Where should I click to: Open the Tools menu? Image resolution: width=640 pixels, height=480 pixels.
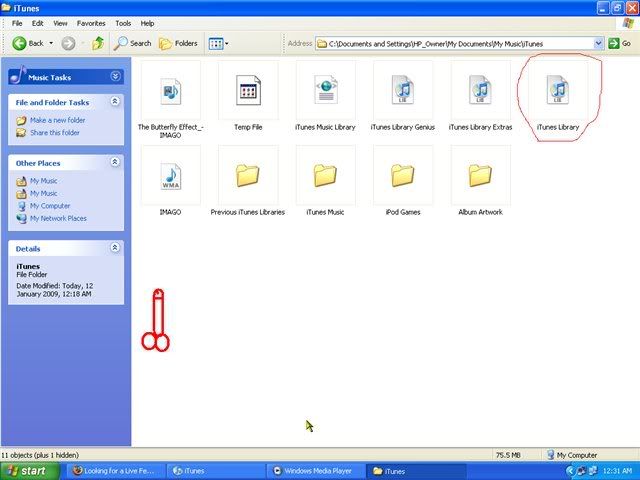coord(123,23)
